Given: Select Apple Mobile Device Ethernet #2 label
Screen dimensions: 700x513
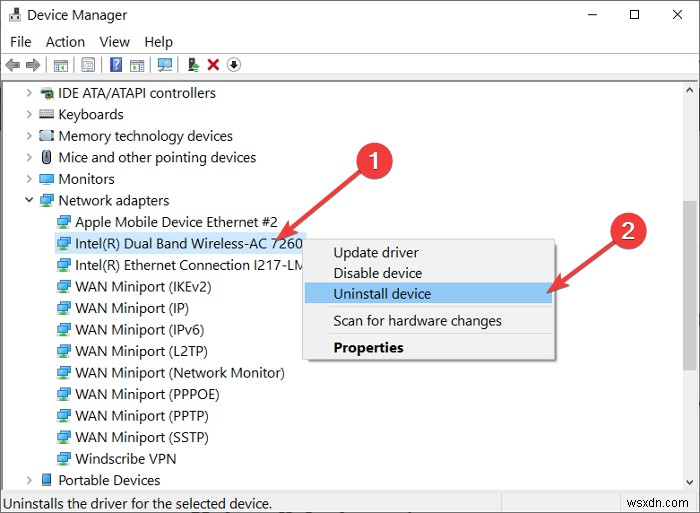Looking at the screenshot, I should tap(176, 222).
